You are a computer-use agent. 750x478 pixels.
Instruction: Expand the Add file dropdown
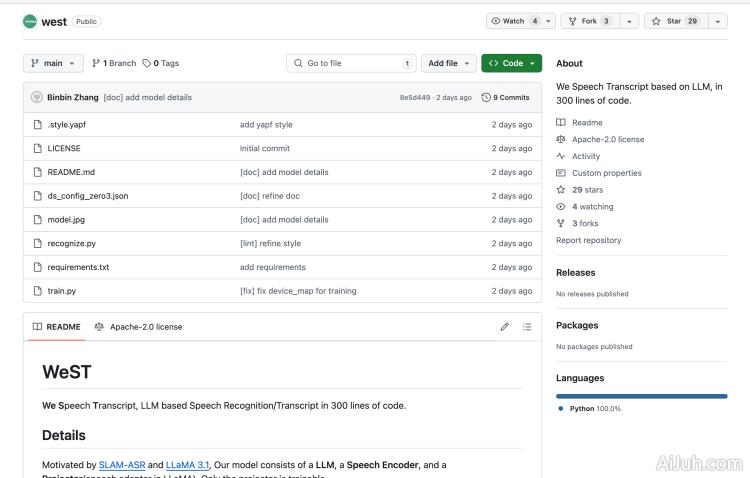(448, 63)
